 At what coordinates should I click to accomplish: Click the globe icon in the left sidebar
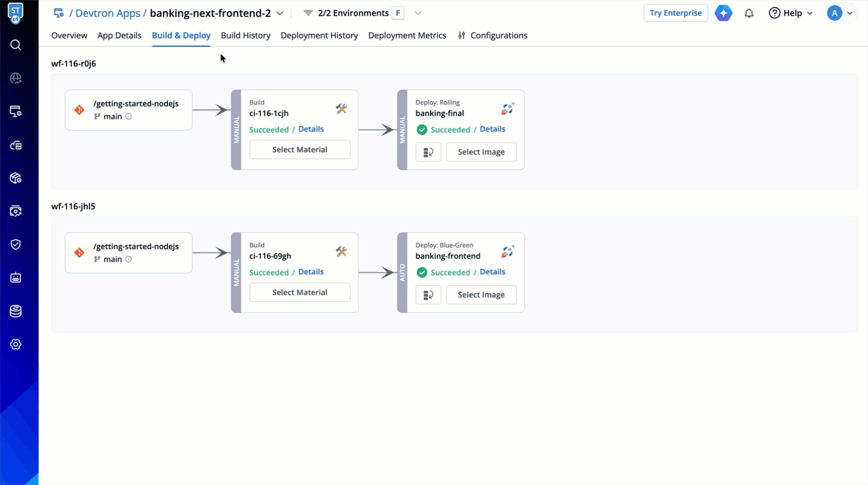click(16, 78)
